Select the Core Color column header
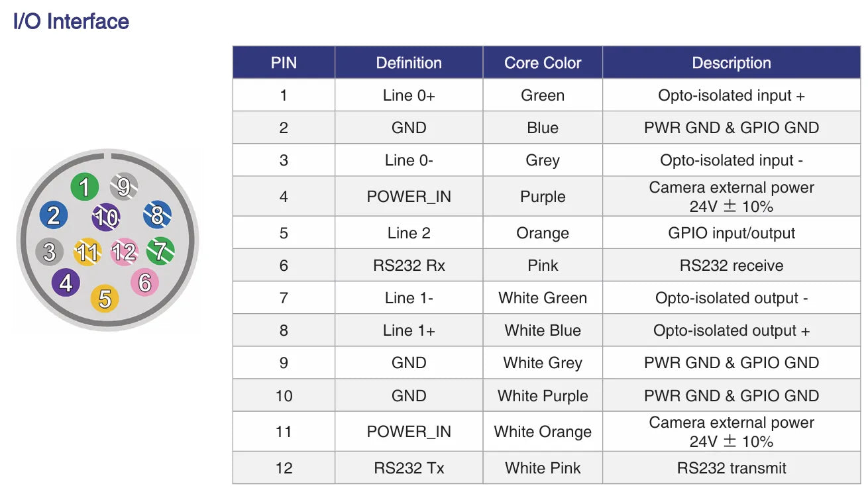 pos(543,63)
